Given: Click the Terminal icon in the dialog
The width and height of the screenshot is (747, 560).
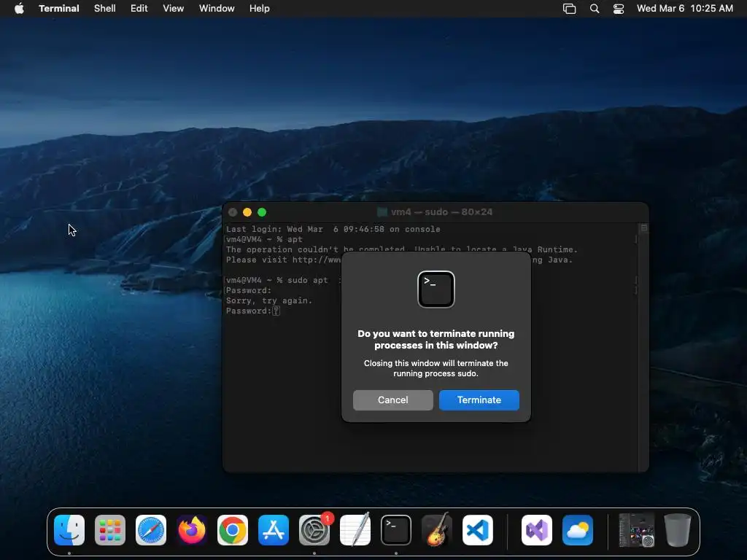Looking at the screenshot, I should pyautogui.click(x=436, y=289).
